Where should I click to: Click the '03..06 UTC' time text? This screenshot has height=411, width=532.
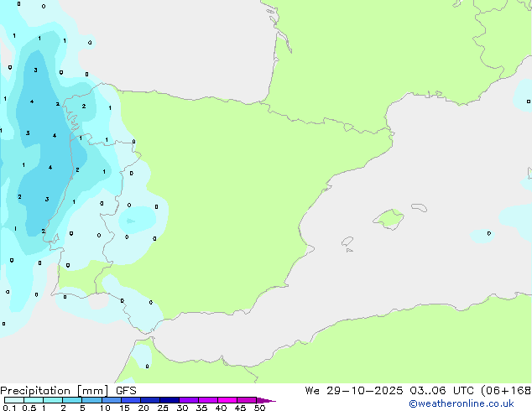click(x=441, y=391)
